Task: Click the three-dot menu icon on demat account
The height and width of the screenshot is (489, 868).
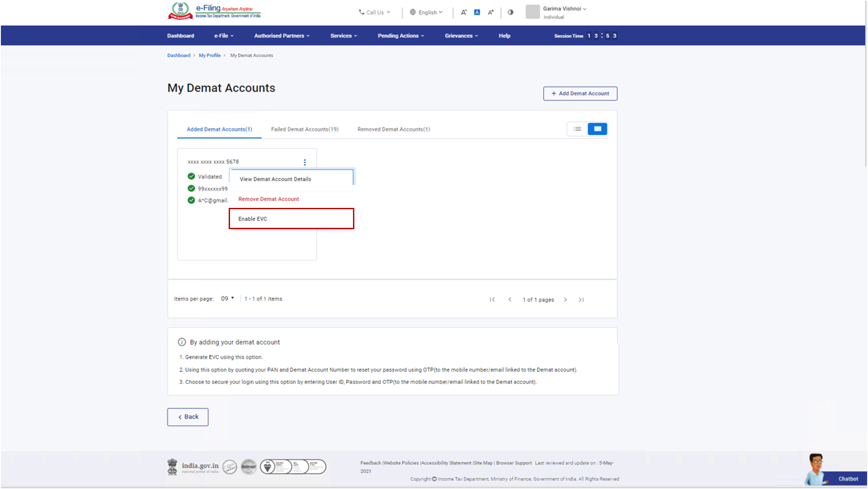Action: [304, 162]
